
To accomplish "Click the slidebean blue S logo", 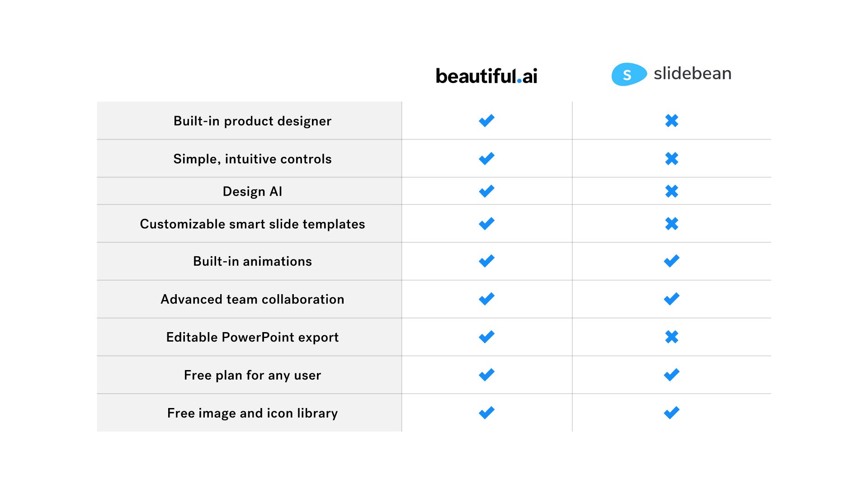I will 629,74.
